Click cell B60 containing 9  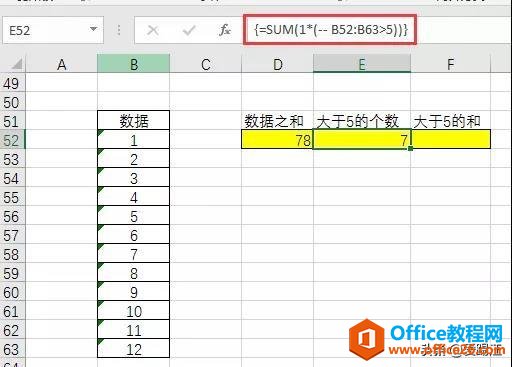(134, 292)
